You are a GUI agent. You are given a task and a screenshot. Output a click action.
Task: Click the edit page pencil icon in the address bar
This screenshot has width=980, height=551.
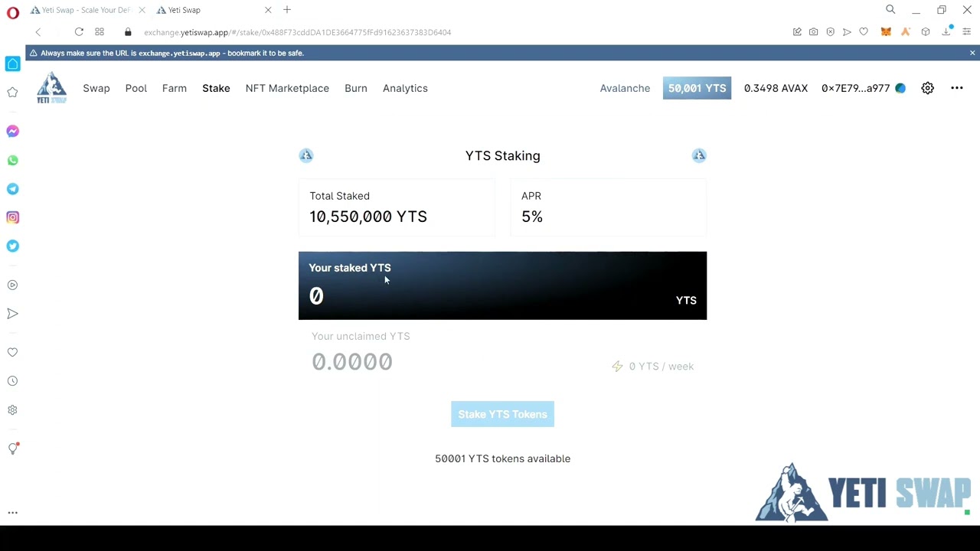click(x=797, y=32)
